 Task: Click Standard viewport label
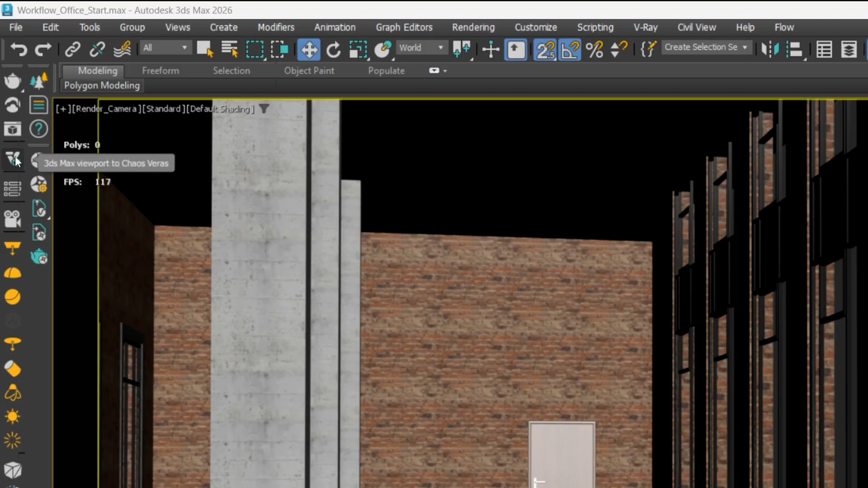tap(163, 109)
